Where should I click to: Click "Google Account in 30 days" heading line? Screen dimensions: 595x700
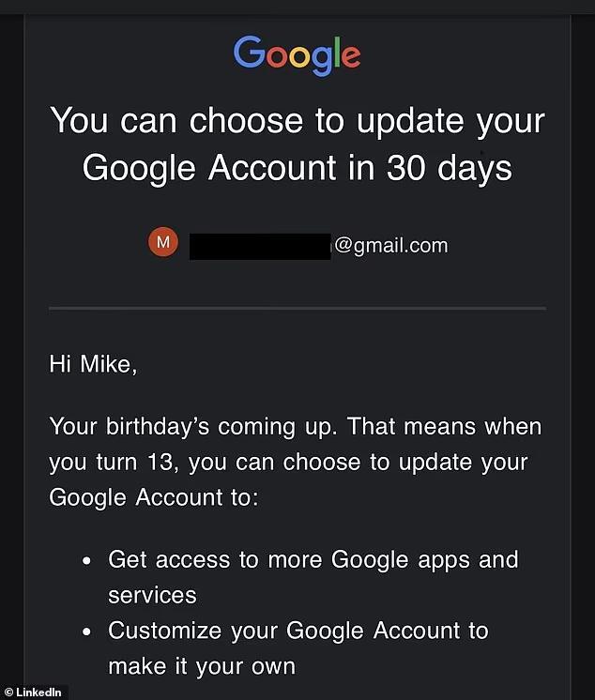click(x=297, y=167)
